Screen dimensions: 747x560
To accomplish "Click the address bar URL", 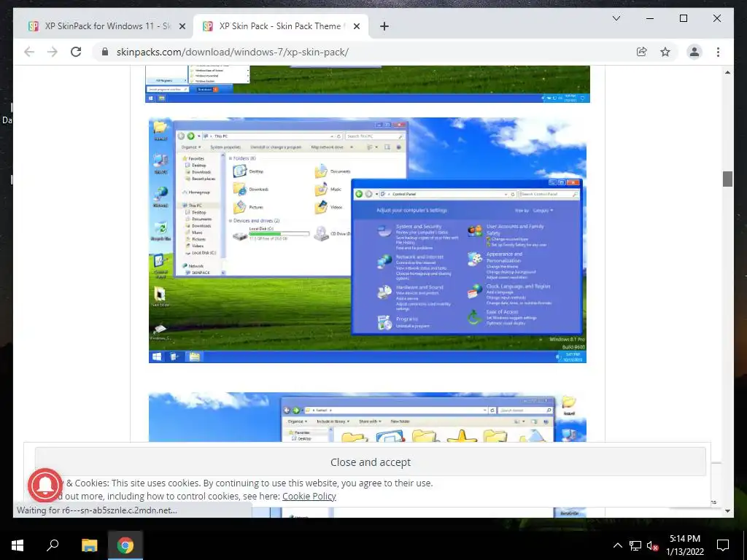I will coord(232,52).
